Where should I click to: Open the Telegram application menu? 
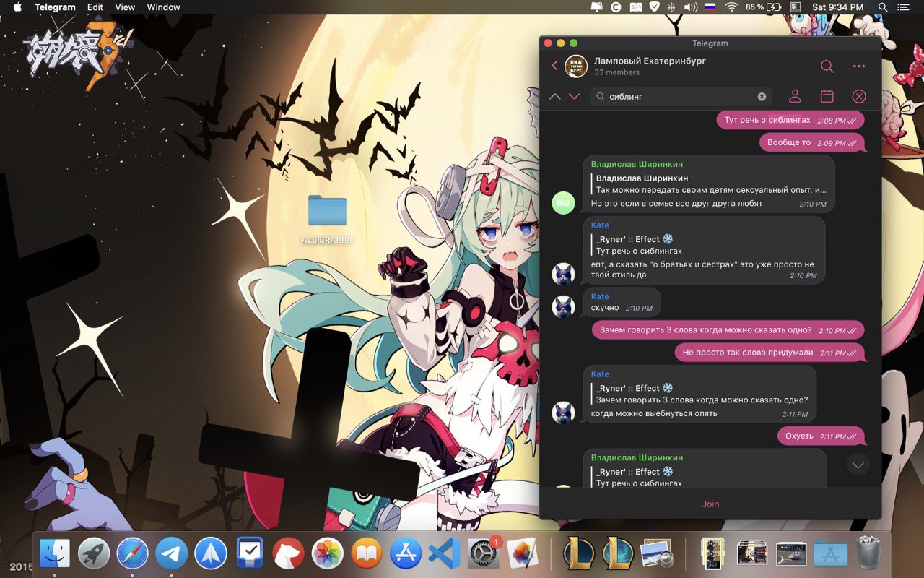(x=55, y=7)
